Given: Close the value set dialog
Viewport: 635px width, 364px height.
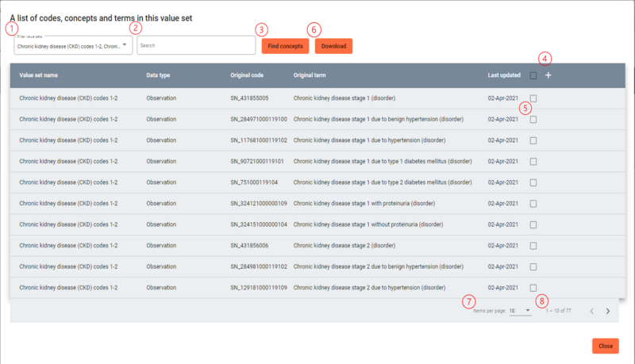Looking at the screenshot, I should 606,346.
